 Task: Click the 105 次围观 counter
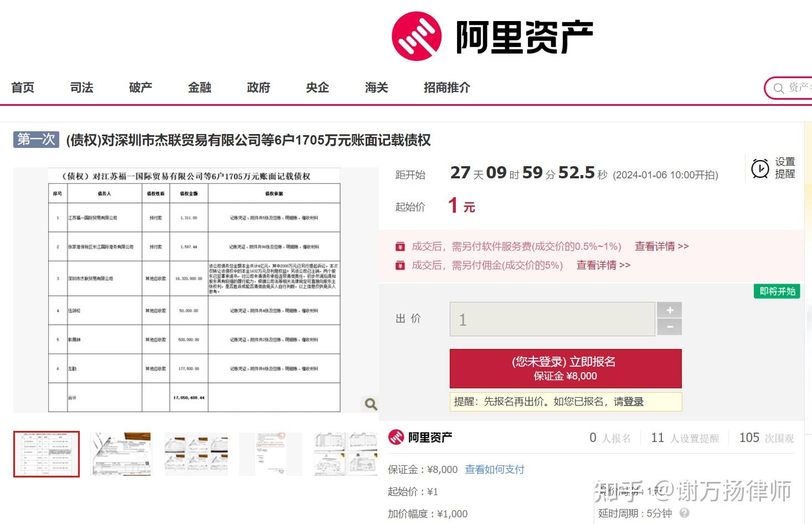(767, 438)
